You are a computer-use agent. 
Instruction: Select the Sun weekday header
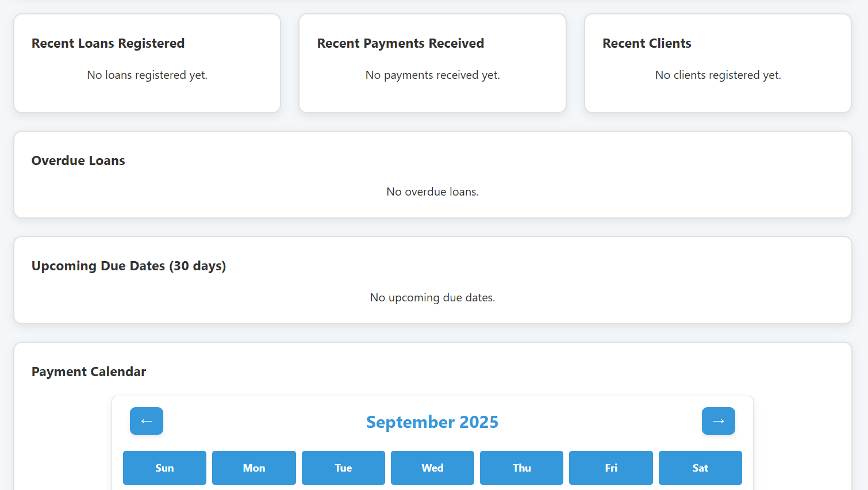(x=164, y=468)
